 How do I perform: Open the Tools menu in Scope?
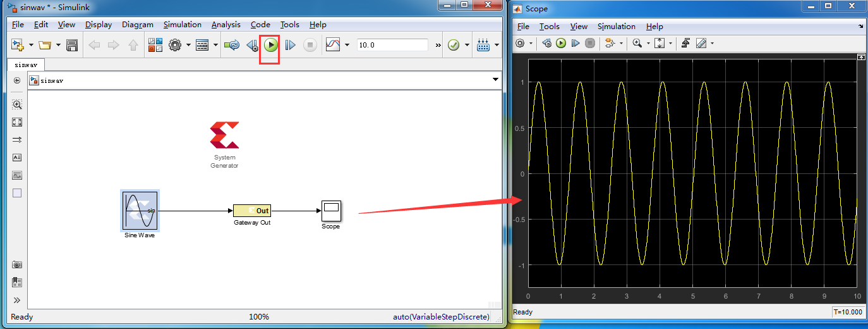[549, 27]
